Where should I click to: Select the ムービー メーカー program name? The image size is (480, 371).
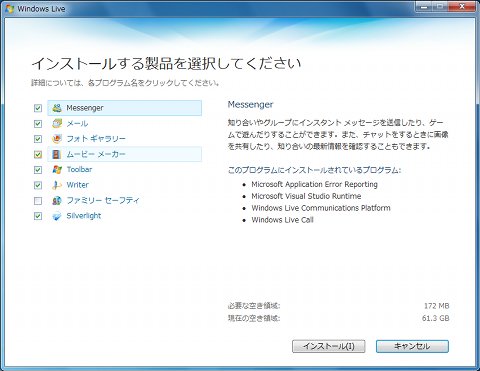(x=96, y=154)
